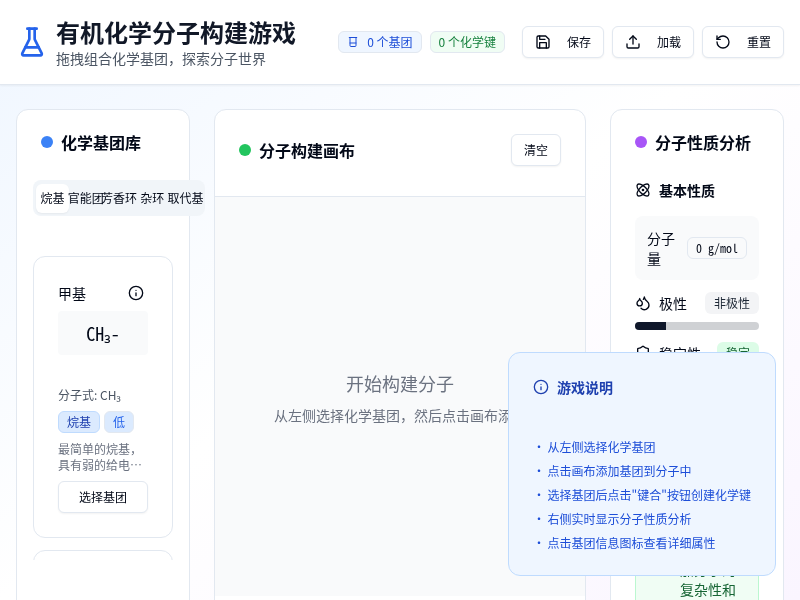Viewport: 800px width, 600px height.
Task: Click the 点击基团信息图标查看详细属性 instruction line
Action: [631, 543]
